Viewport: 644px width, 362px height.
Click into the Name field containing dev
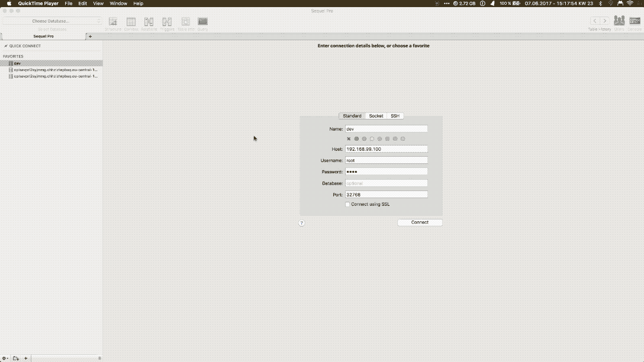pos(386,129)
